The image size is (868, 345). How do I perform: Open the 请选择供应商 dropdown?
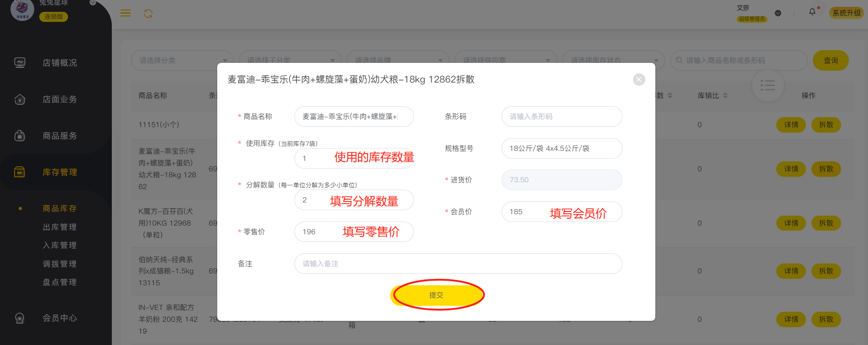pos(505,60)
